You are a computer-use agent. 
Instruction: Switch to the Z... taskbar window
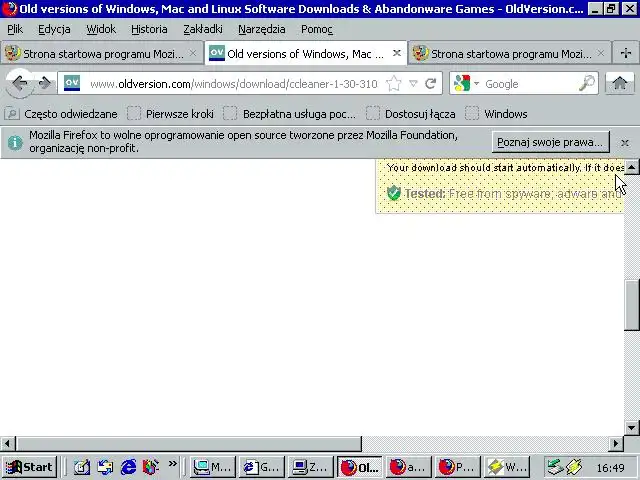click(310, 467)
